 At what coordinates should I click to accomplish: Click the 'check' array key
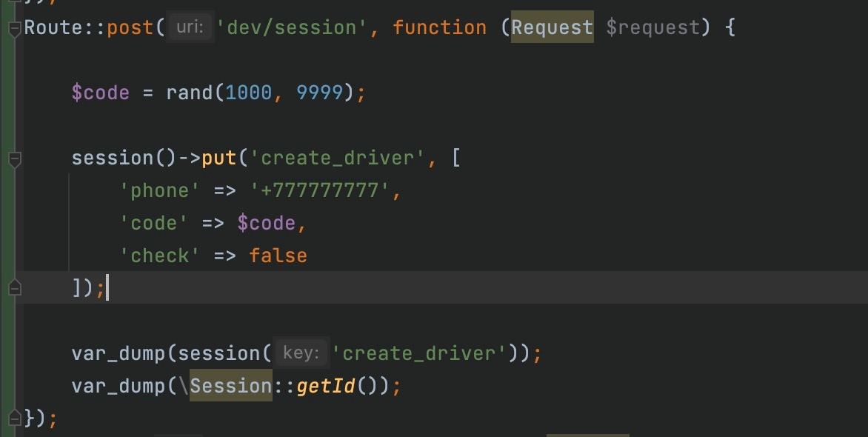click(x=160, y=256)
